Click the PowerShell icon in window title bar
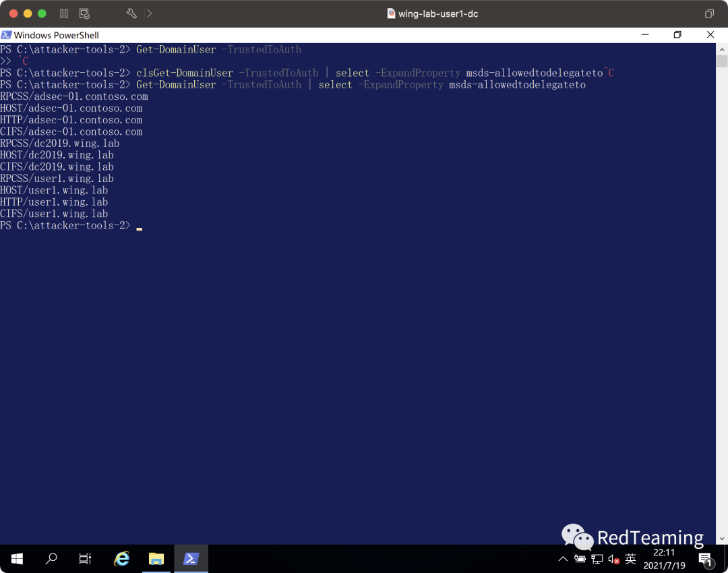Screen dimensions: 728x573 pos(6,35)
